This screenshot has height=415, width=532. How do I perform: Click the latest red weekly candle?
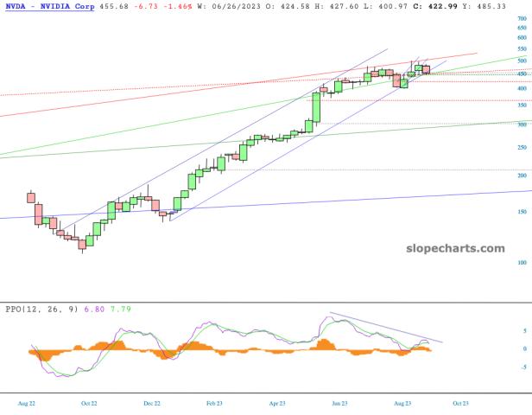[426, 70]
